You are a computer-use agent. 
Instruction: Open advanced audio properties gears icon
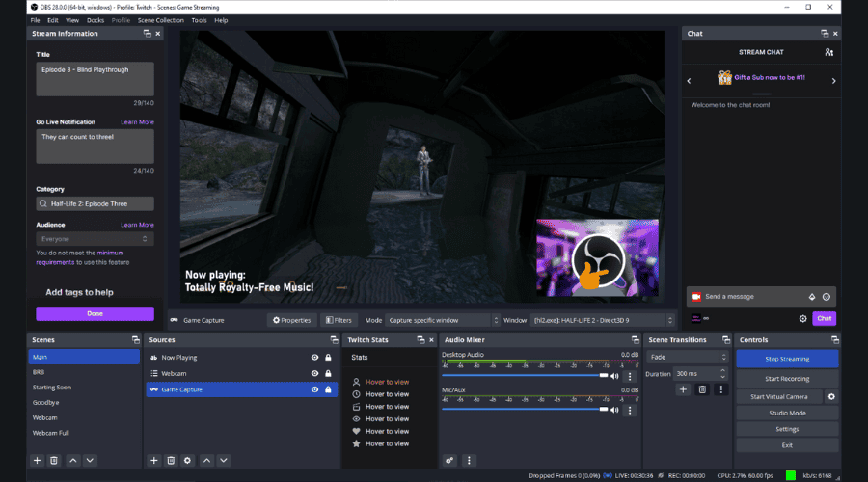pyautogui.click(x=449, y=461)
